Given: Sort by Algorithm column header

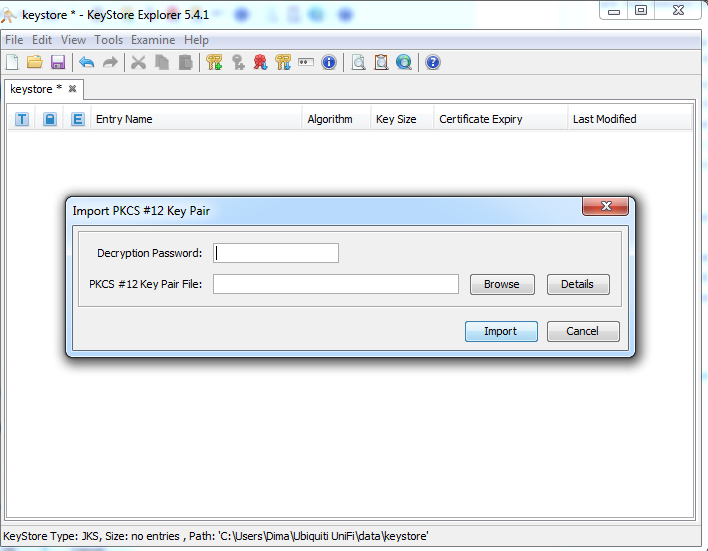Looking at the screenshot, I should pos(336,119).
